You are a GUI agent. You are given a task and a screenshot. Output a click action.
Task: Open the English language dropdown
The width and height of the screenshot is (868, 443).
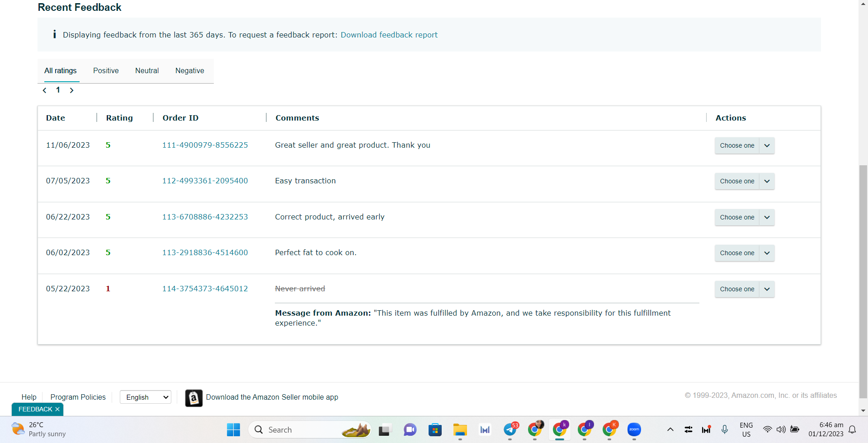[146, 397]
